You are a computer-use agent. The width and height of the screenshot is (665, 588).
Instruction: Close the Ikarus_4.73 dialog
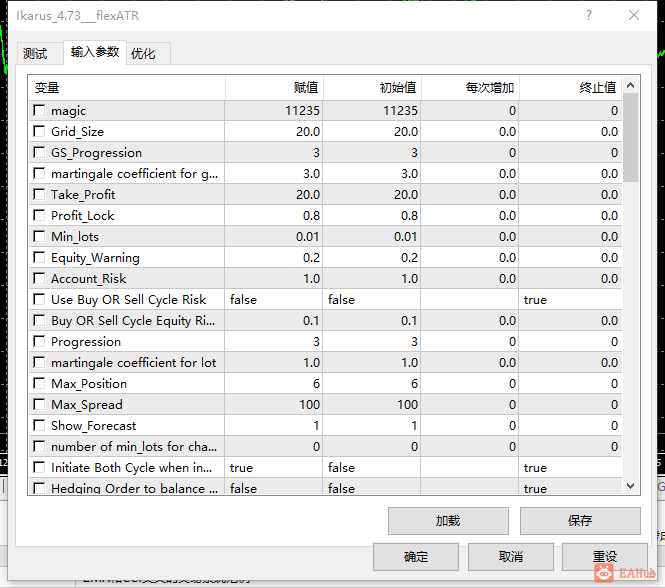click(634, 16)
